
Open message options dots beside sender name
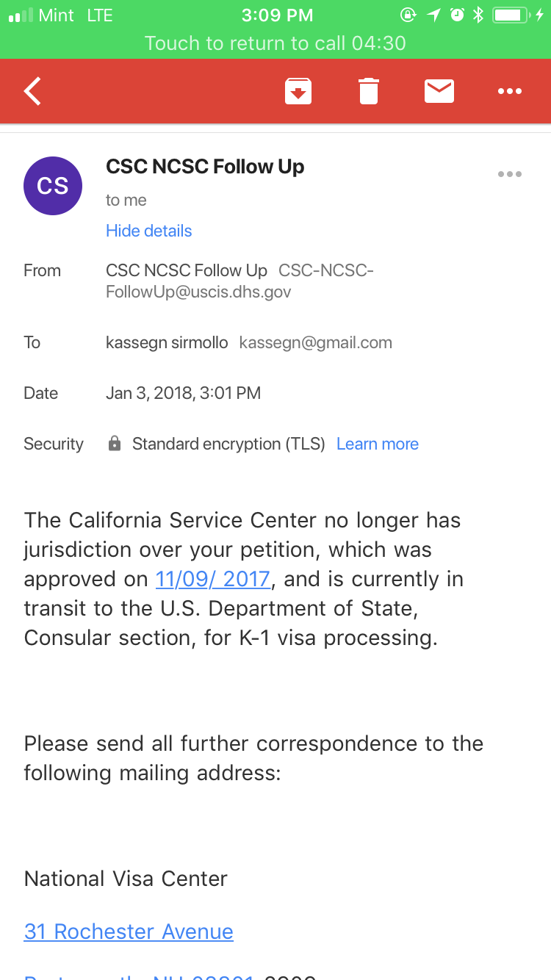509,175
